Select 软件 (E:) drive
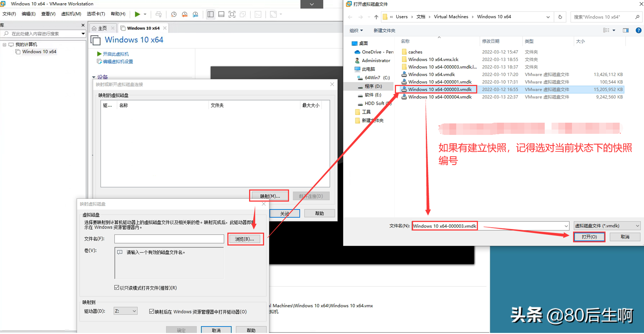Image resolution: width=644 pixels, height=334 pixels. tap(369, 95)
